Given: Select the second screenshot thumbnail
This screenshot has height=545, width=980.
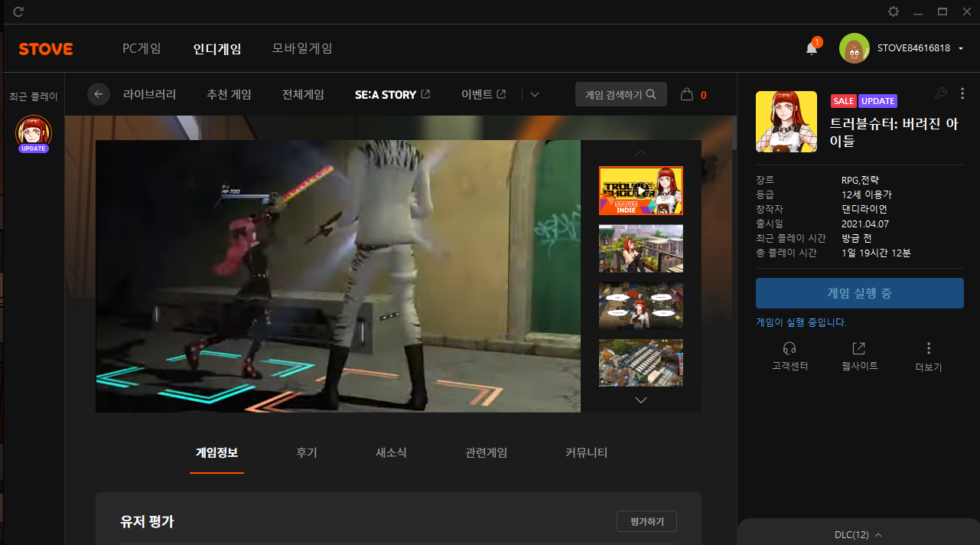Looking at the screenshot, I should coord(640,249).
